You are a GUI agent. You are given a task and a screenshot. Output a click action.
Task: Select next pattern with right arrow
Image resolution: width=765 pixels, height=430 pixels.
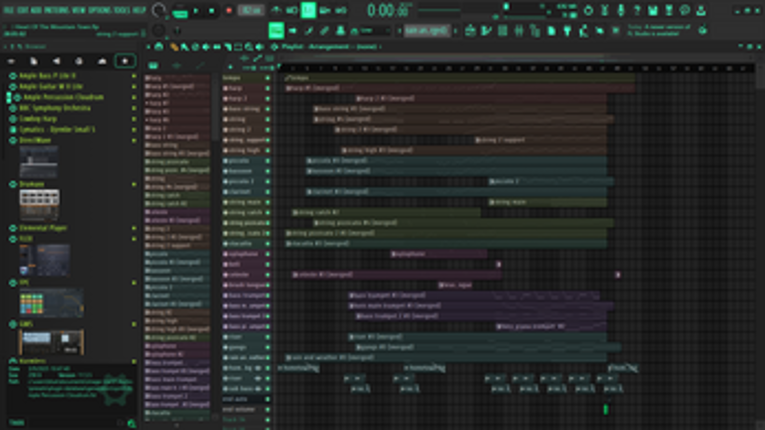pos(456,31)
